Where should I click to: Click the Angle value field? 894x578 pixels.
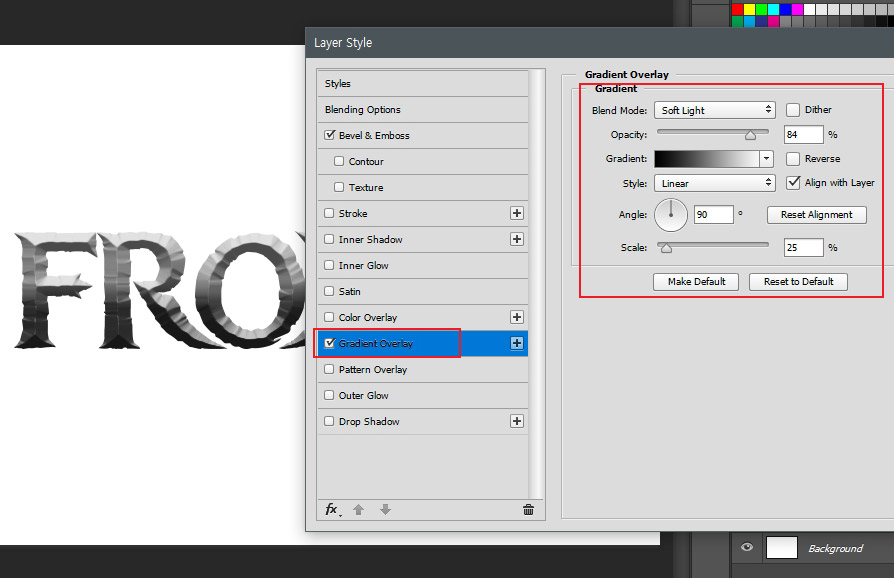(x=713, y=214)
